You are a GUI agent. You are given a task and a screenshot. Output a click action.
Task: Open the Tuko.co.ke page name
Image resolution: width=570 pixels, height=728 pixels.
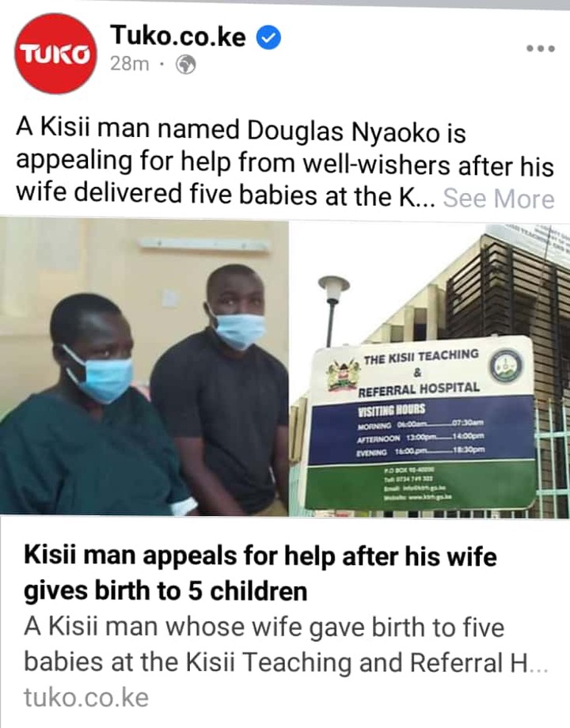(178, 36)
